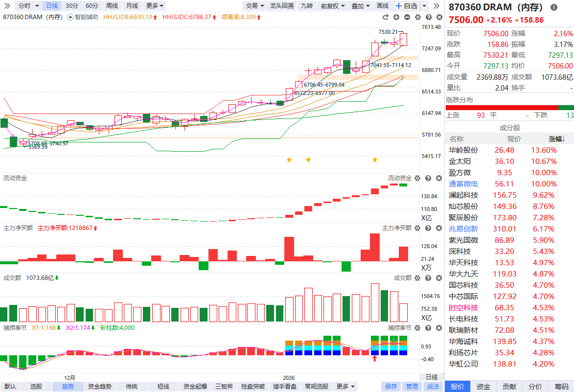Add stock to 自选 watchlist

pos(406,6)
